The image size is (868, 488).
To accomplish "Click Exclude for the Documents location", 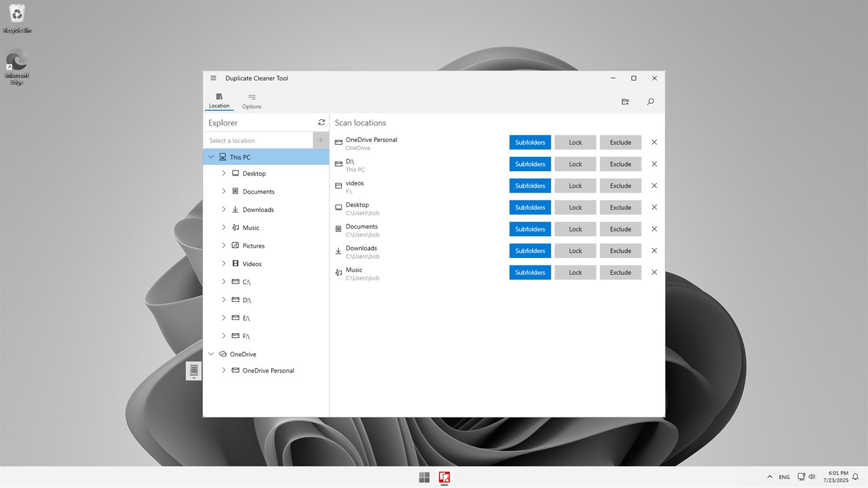I will tap(620, 229).
